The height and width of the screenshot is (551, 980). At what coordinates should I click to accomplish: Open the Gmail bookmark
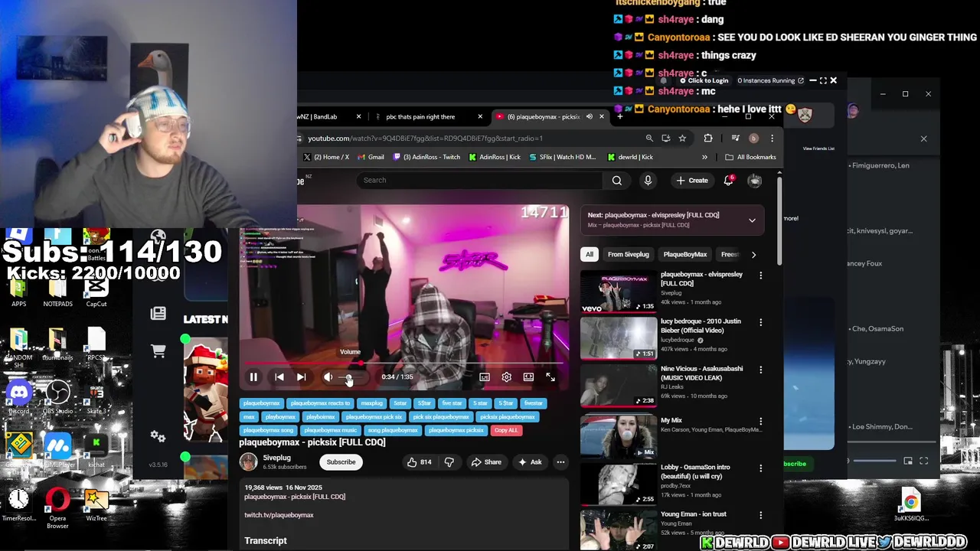click(370, 158)
